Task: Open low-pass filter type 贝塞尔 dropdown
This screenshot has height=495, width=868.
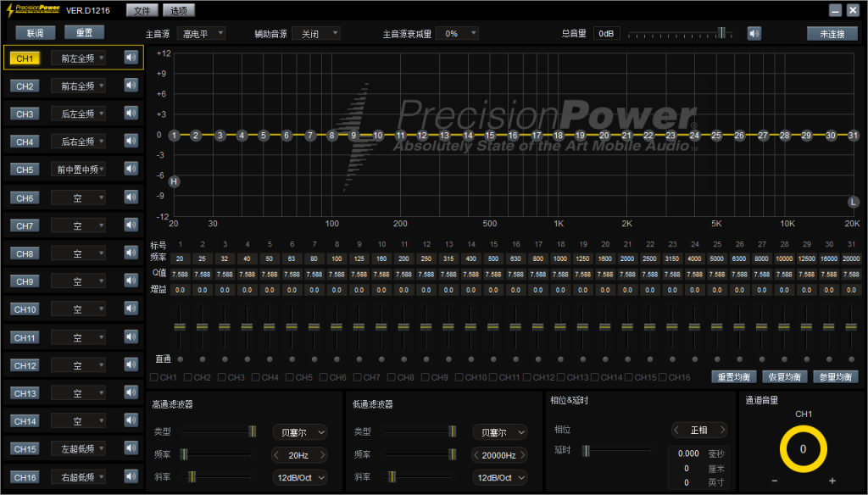Action: 500,432
